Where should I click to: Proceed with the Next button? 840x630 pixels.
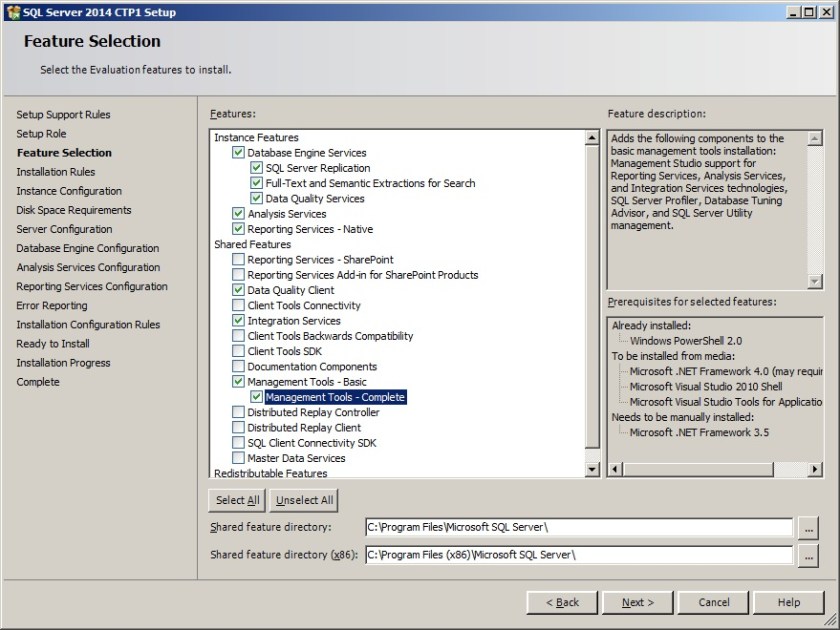coord(637,602)
